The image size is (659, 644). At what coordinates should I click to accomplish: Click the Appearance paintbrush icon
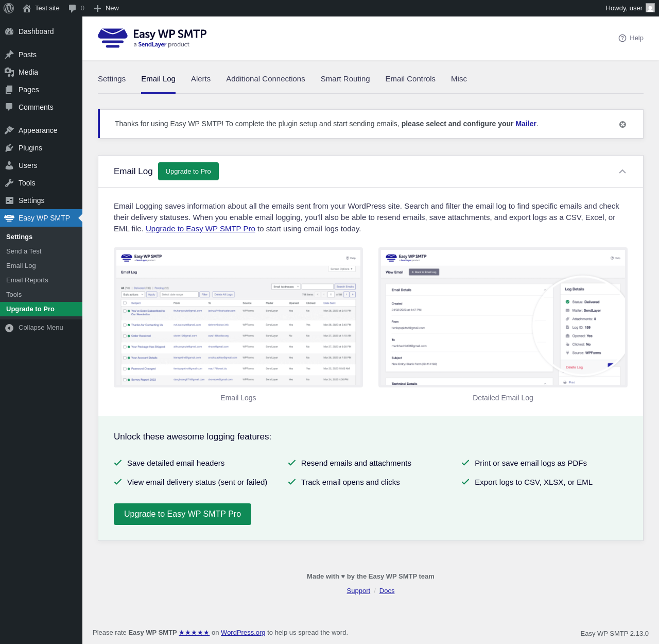click(x=9, y=130)
